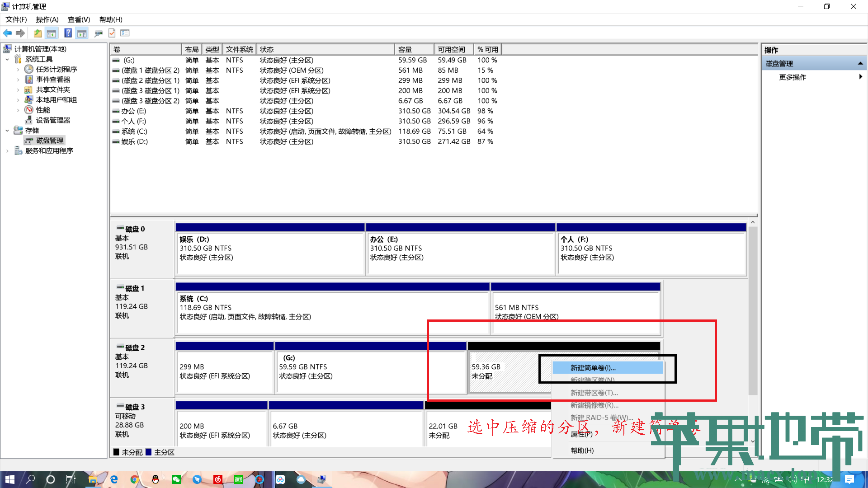868x488 pixels.
Task: Click the blue help question-mark icon
Action: pos(68,33)
